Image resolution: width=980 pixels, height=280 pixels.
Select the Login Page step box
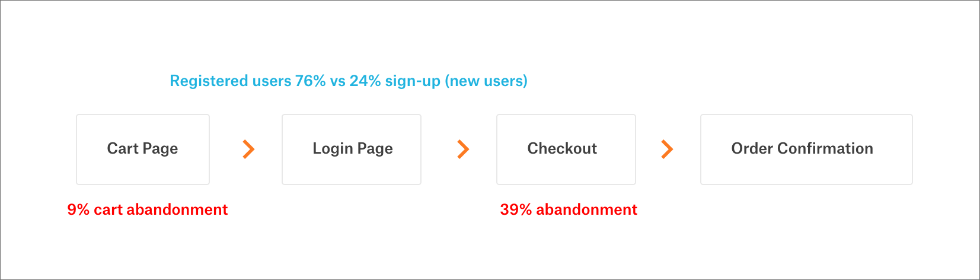(352, 149)
